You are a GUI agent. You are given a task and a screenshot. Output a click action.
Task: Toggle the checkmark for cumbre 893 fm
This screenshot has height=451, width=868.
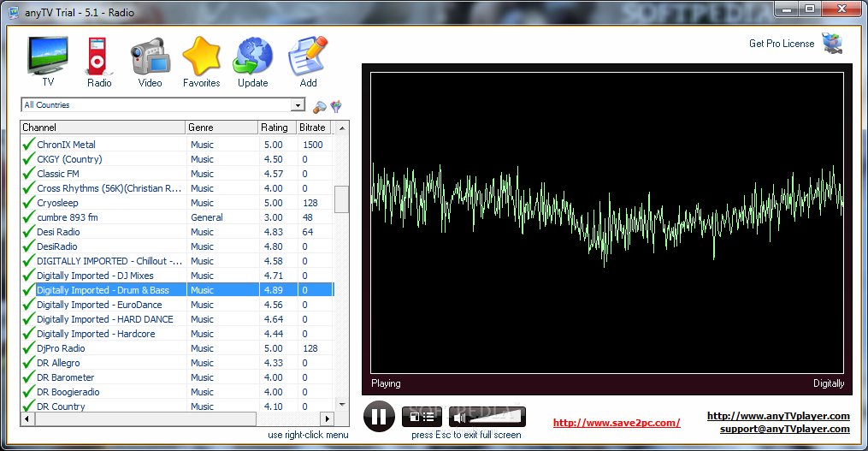click(29, 217)
